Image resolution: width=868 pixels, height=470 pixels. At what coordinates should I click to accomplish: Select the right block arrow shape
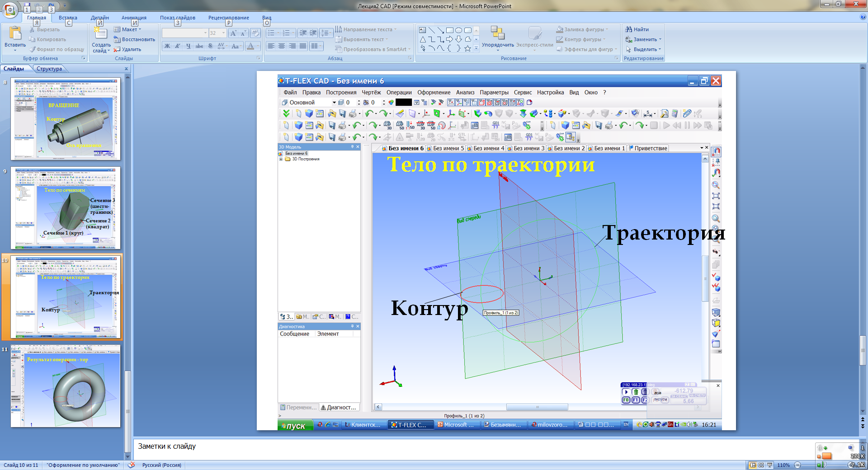point(449,39)
